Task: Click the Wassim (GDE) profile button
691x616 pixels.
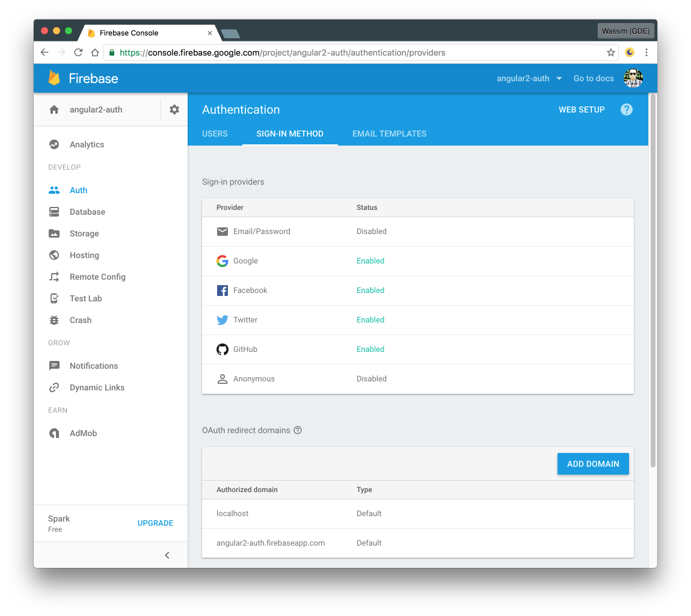Action: [x=625, y=31]
